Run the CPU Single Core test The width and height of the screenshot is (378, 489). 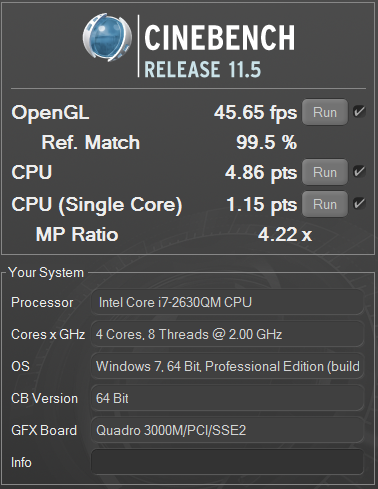pyautogui.click(x=325, y=204)
